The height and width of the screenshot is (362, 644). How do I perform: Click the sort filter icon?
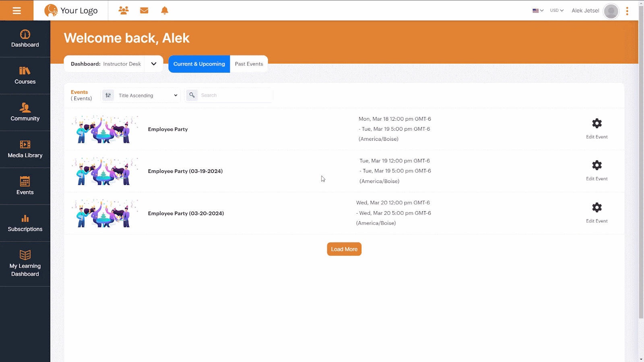coord(108,95)
